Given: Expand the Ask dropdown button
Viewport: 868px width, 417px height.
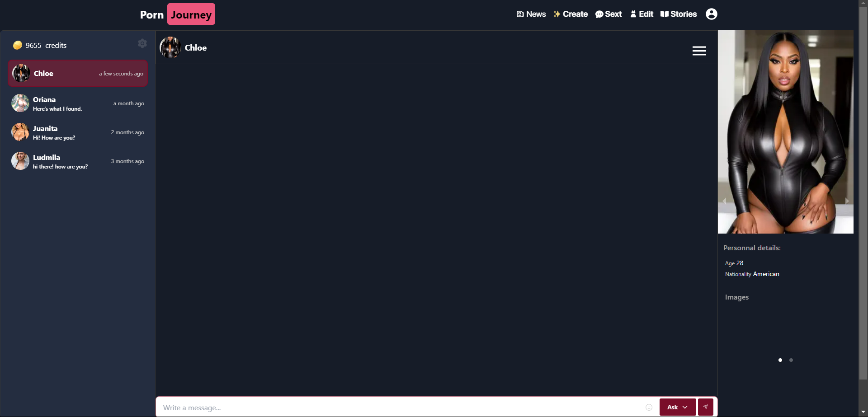Looking at the screenshot, I should [x=677, y=407].
